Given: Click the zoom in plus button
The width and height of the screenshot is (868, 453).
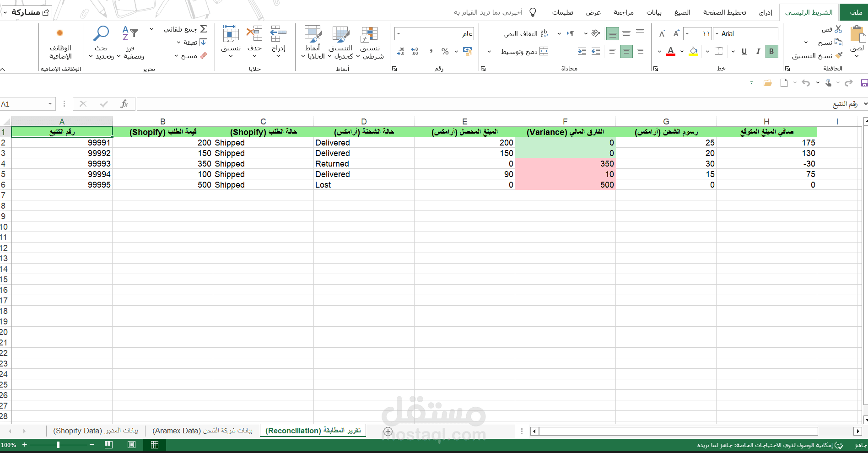Looking at the screenshot, I should coord(25,444).
